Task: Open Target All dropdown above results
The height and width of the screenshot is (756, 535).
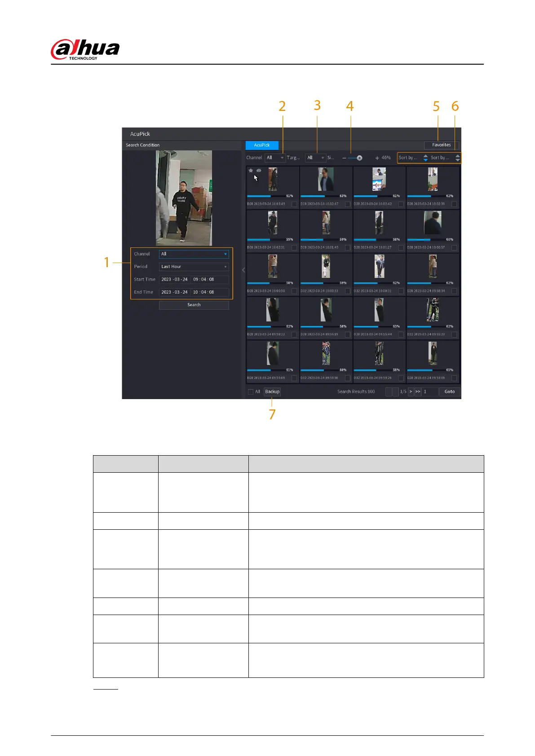Action: 315,158
